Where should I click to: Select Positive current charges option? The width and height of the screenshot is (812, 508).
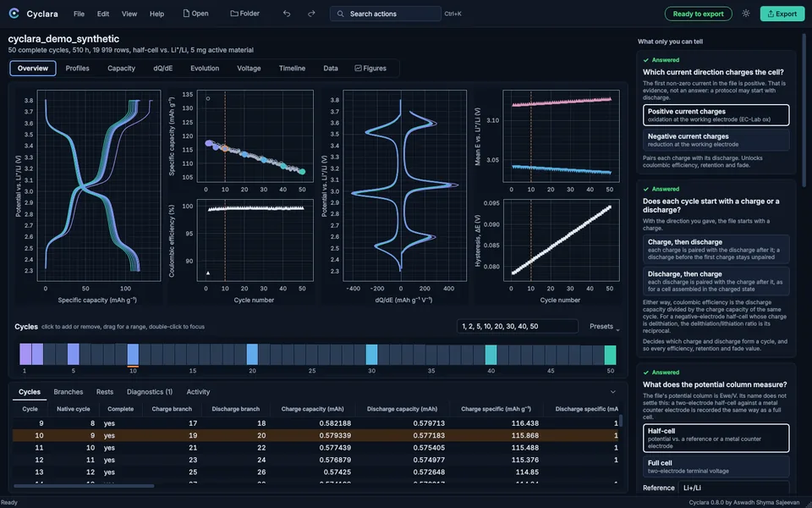point(716,115)
